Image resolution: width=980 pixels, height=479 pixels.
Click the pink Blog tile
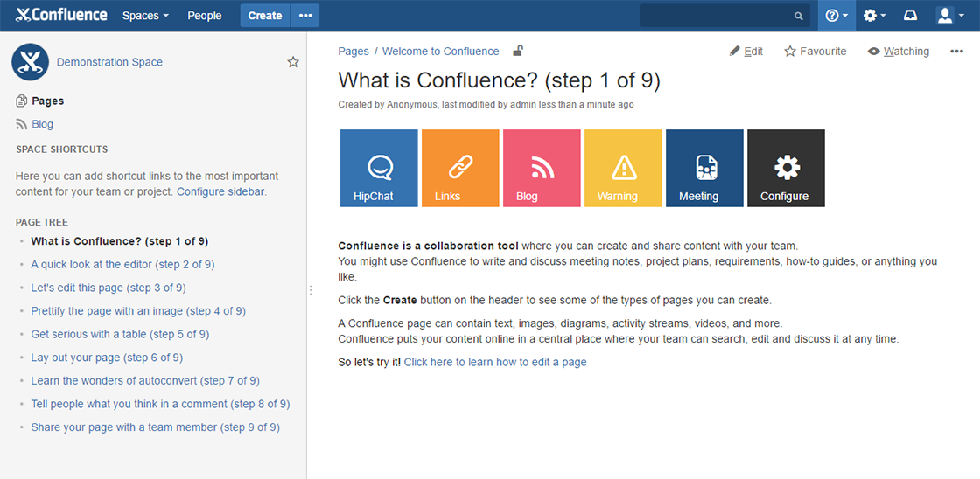point(542,168)
